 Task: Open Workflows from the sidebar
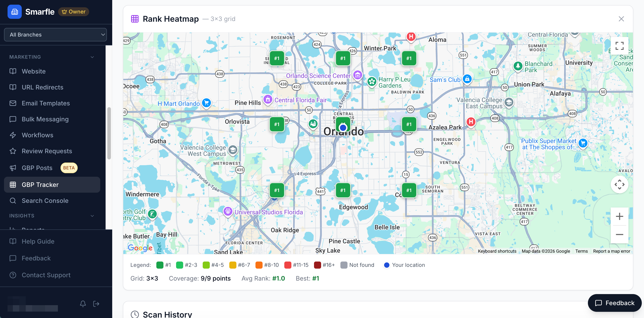click(52, 135)
